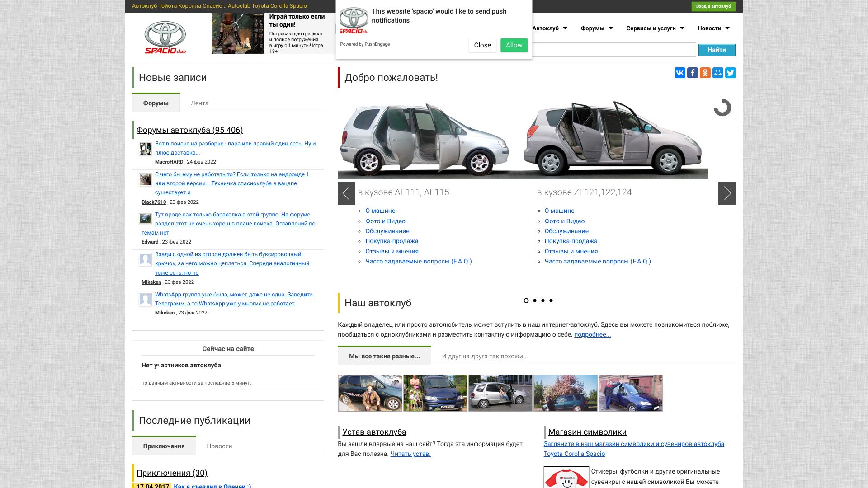Open the Мы все такие разные tab
The width and height of the screenshot is (868, 488).
tap(384, 356)
